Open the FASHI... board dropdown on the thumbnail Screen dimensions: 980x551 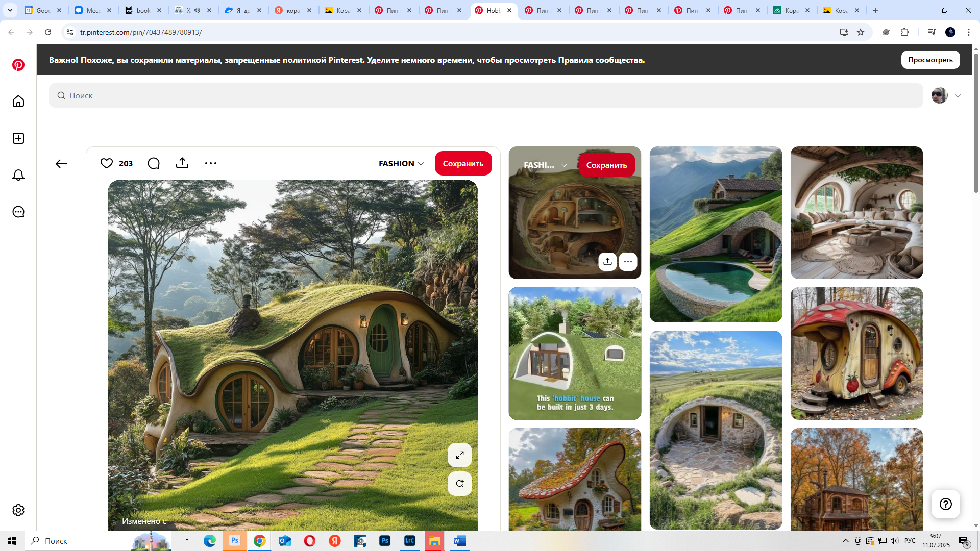point(545,165)
